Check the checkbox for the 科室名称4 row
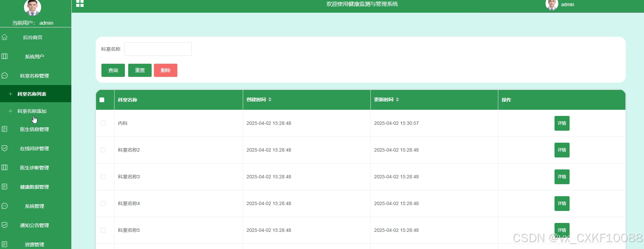 103,203
